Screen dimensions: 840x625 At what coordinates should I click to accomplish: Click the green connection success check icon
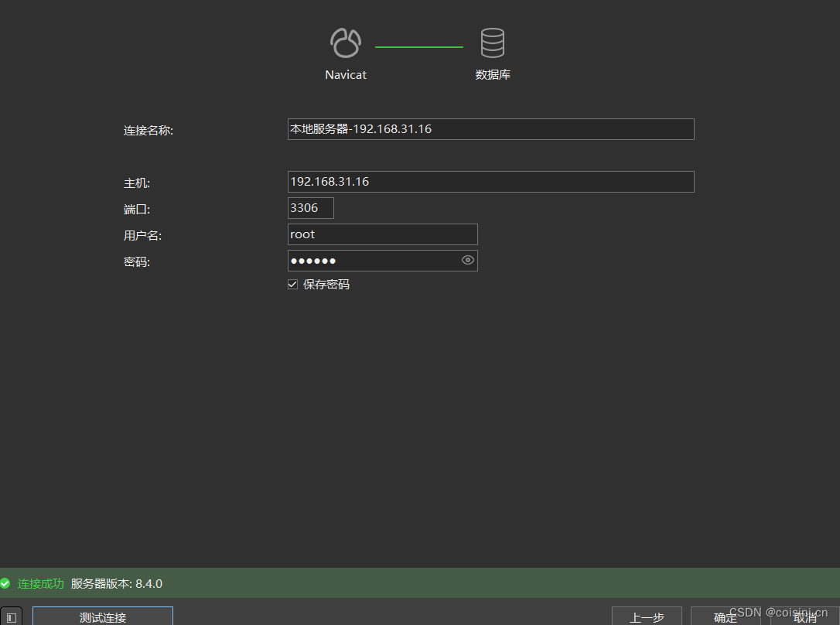click(5, 583)
